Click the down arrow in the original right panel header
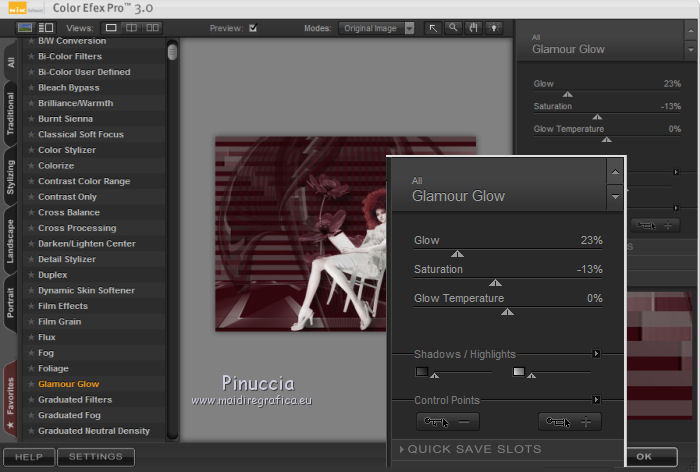This screenshot has width=700, height=472. pos(691,50)
